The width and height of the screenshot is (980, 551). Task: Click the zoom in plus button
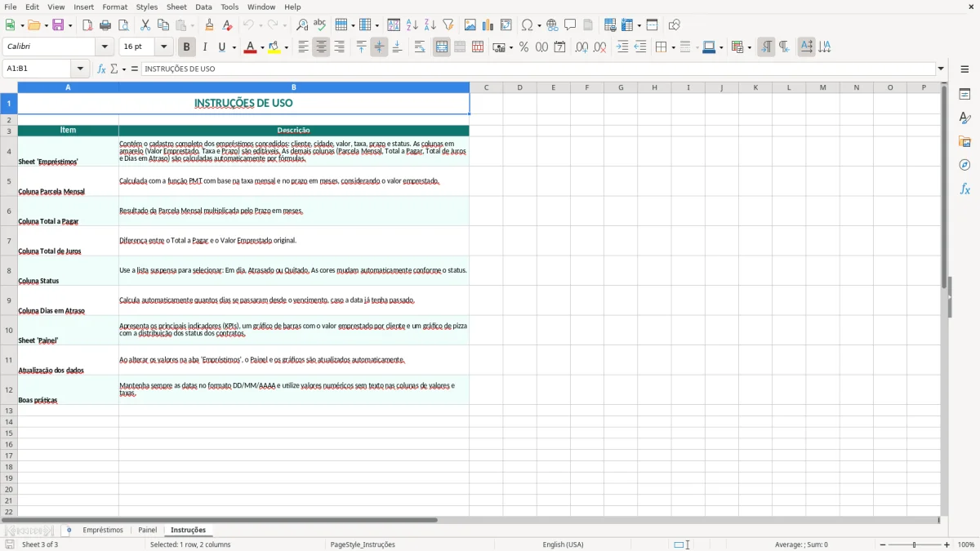[x=947, y=544]
